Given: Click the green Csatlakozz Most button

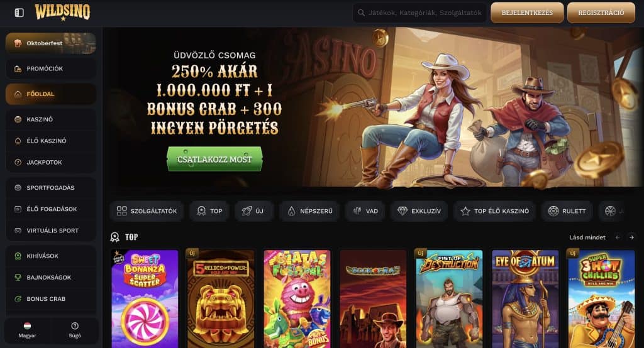Looking at the screenshot, I should (214, 159).
